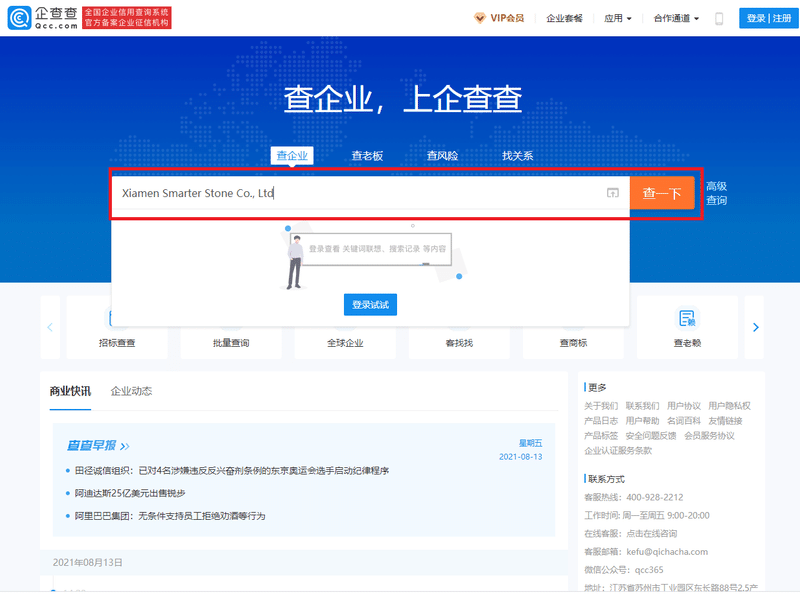
Task: Open the 用户帮助 link
Action: [642, 420]
